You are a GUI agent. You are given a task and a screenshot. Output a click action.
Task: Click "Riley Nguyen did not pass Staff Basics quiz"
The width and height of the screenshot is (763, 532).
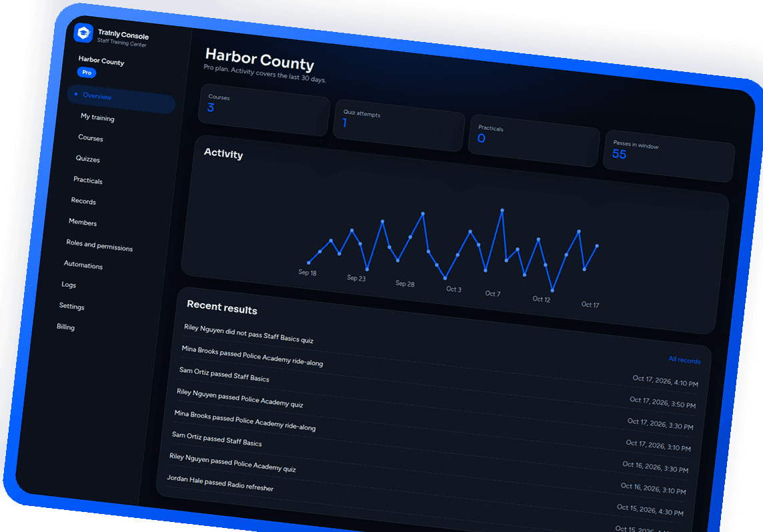249,333
